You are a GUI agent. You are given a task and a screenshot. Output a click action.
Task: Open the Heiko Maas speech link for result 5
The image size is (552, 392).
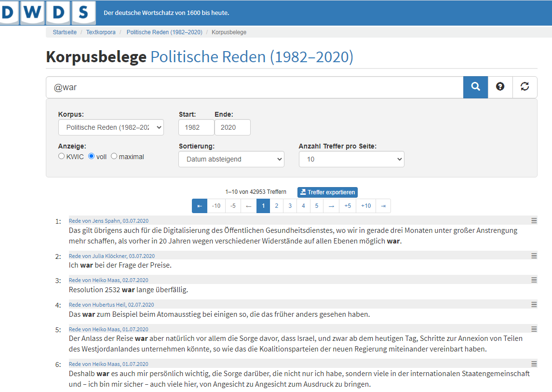point(108,329)
